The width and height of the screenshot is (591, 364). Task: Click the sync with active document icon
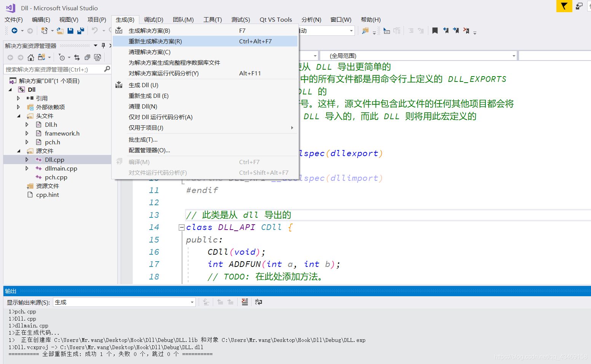(77, 57)
